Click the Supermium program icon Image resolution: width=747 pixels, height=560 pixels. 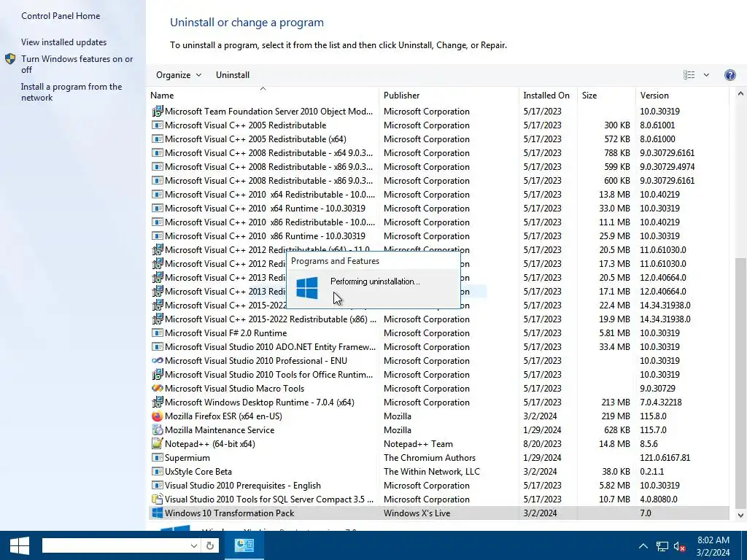(158, 458)
